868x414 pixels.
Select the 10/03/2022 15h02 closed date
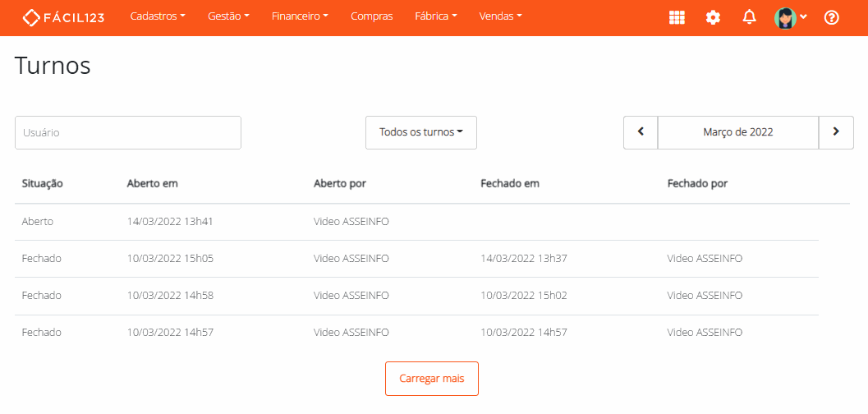524,296
